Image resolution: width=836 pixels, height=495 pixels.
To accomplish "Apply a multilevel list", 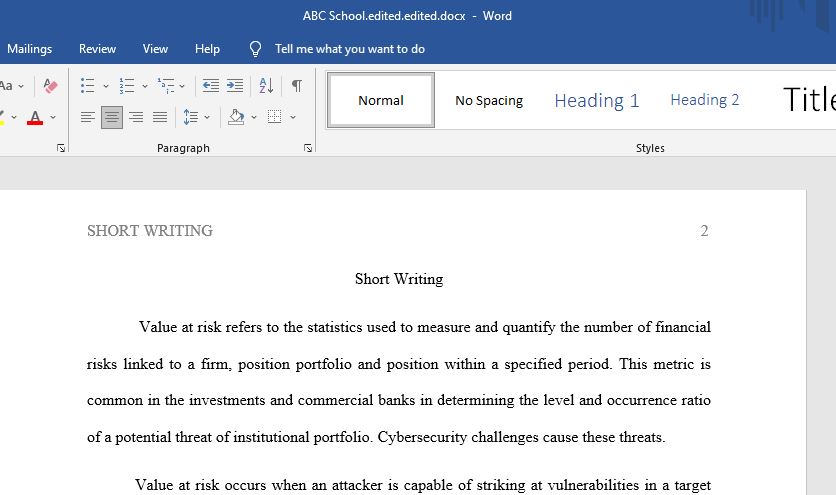I will coord(166,85).
